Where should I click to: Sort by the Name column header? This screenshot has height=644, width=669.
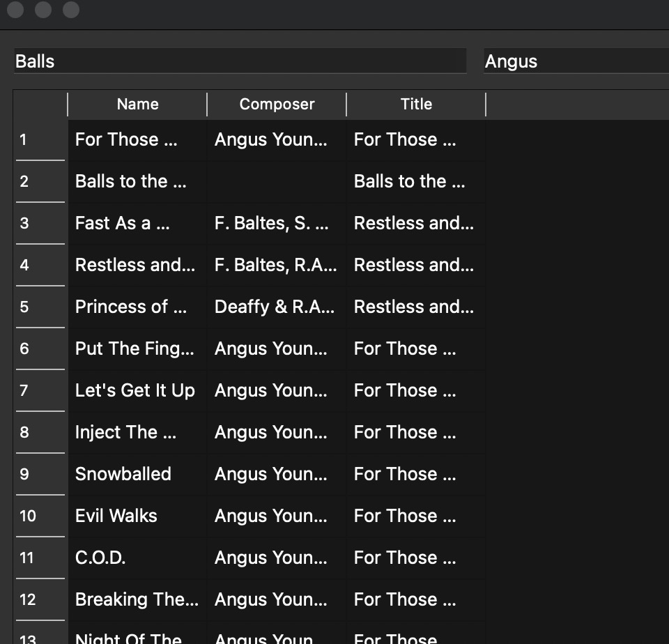(137, 105)
